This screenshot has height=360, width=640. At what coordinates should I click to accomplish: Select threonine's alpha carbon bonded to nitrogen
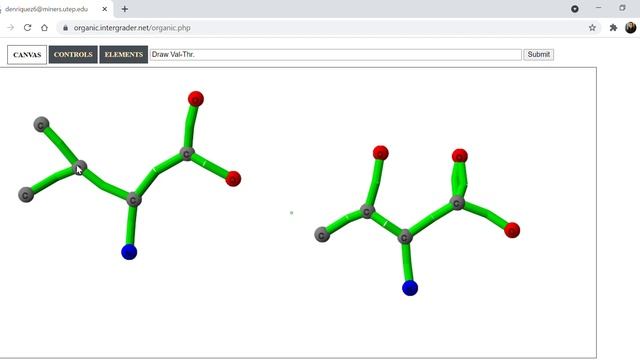click(x=404, y=237)
